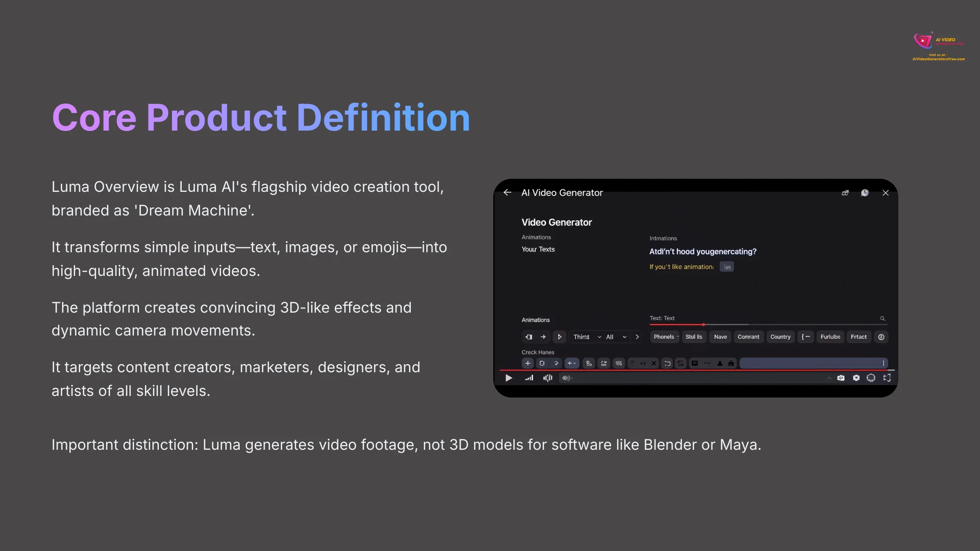980x551 pixels.
Task: Click the solid triangle icon in Creck Hanes toolbar
Action: [x=720, y=363]
